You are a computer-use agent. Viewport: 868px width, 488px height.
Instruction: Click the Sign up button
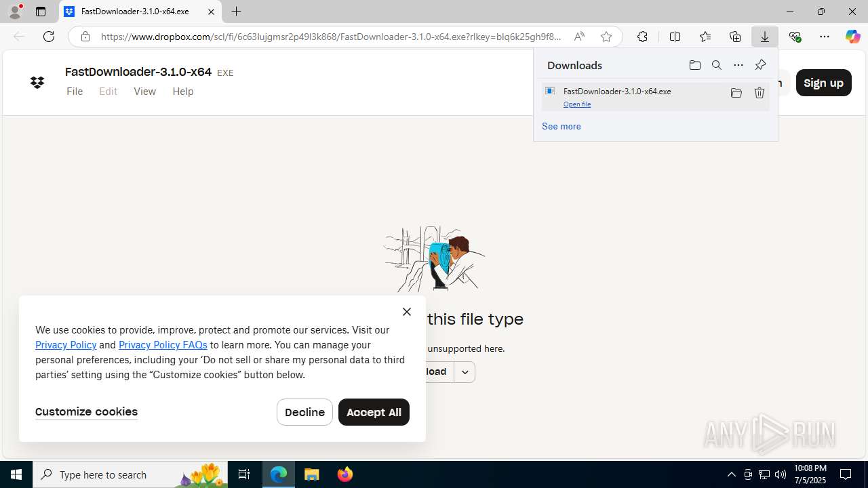tap(823, 83)
